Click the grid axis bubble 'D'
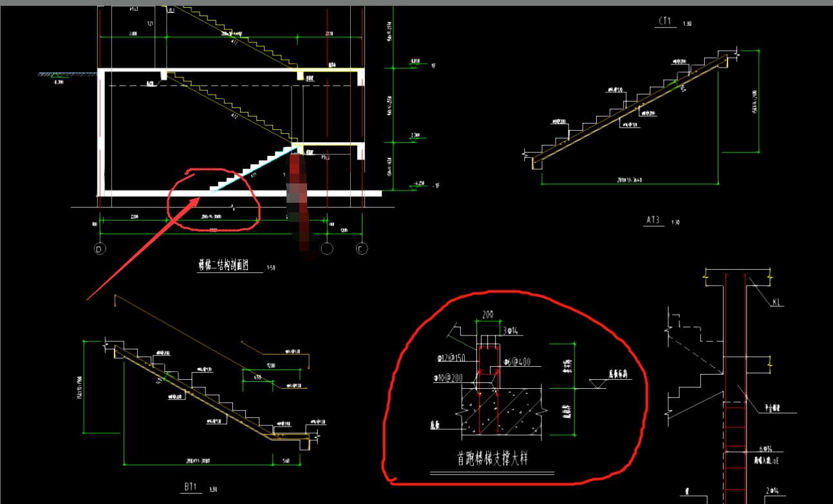 click(99, 248)
